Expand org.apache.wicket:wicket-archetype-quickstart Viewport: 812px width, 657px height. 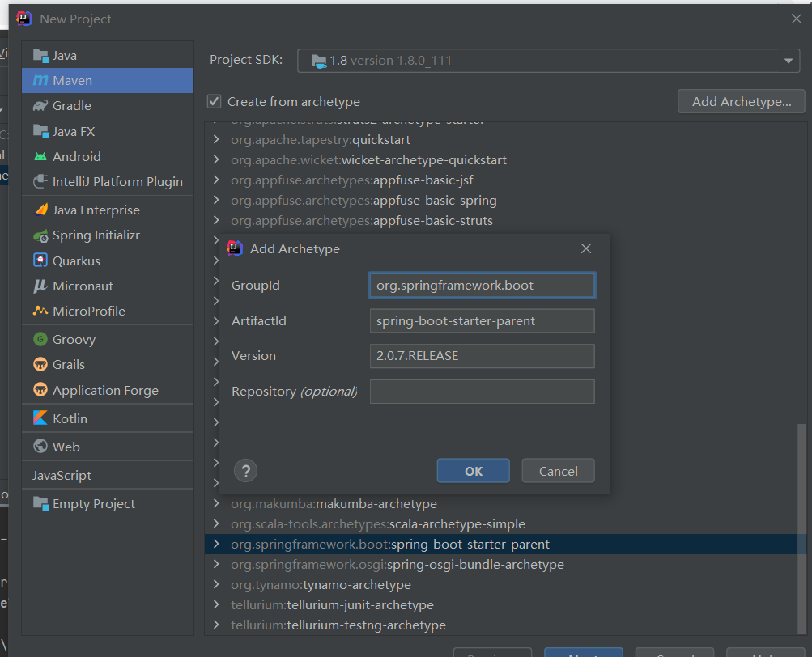(x=216, y=160)
